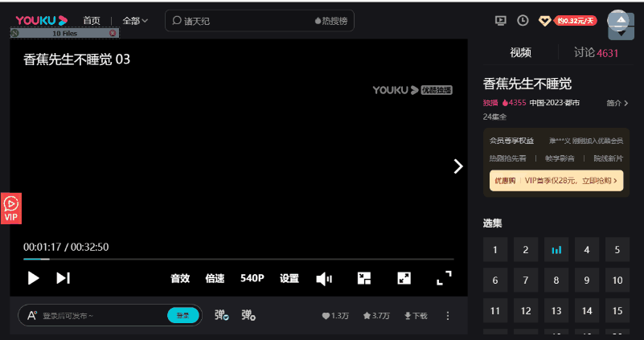Open the client download monitor icon

pyautogui.click(x=500, y=21)
